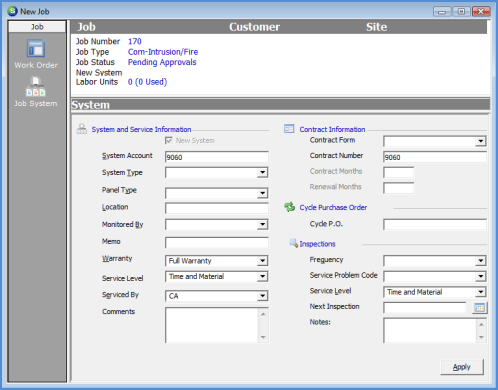Click the System and Service Information heading
The height and width of the screenshot is (390, 498).
click(141, 129)
